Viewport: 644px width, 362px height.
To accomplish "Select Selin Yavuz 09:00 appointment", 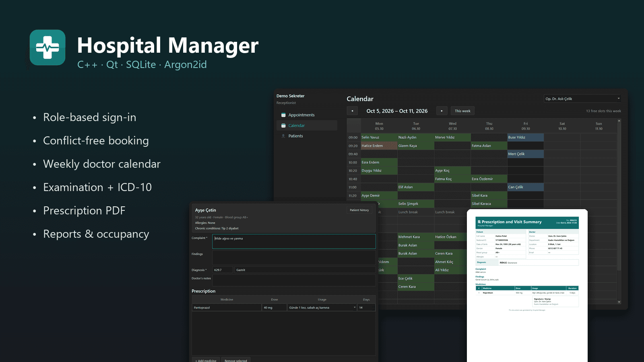I will point(379,138).
